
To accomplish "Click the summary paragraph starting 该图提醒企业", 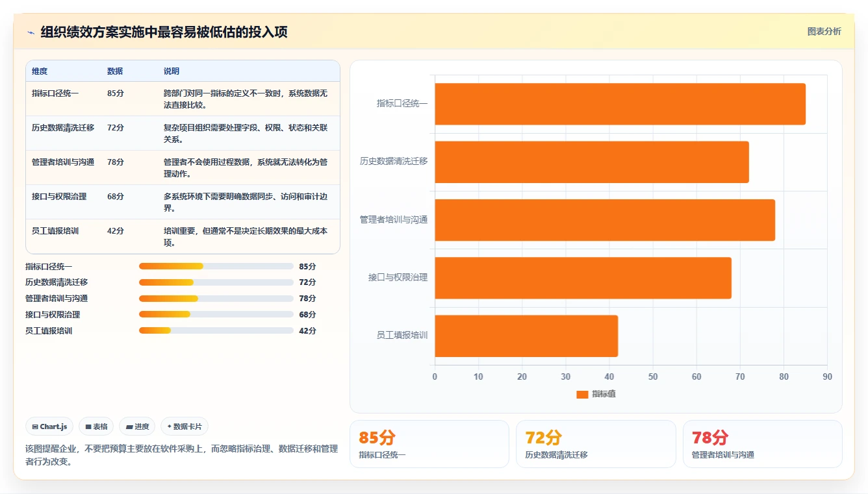I will point(181,455).
